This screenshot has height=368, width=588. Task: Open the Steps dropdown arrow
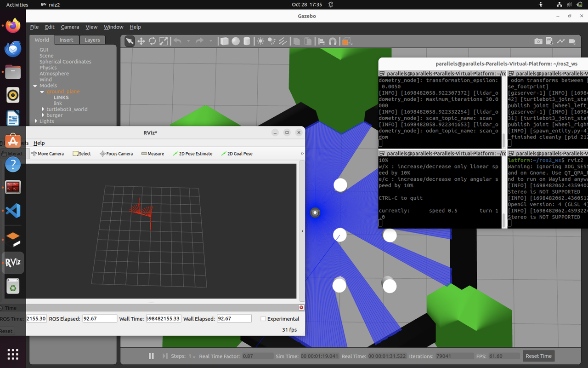point(194,356)
